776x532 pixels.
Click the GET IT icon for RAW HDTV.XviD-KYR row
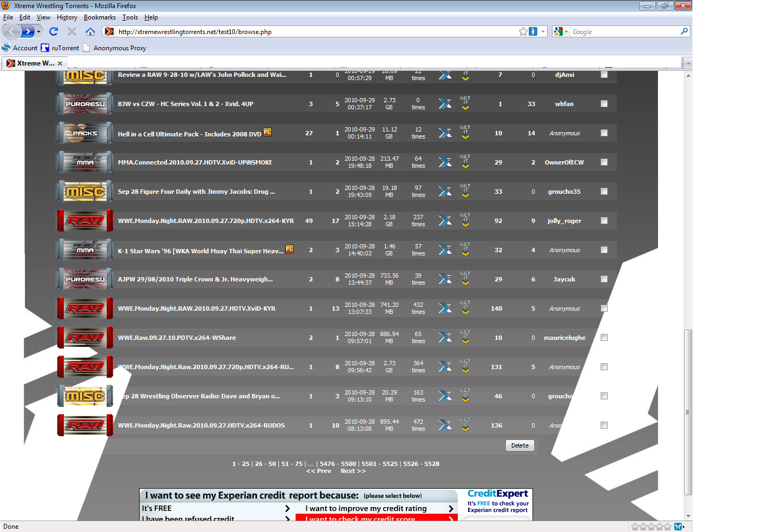[465, 308]
